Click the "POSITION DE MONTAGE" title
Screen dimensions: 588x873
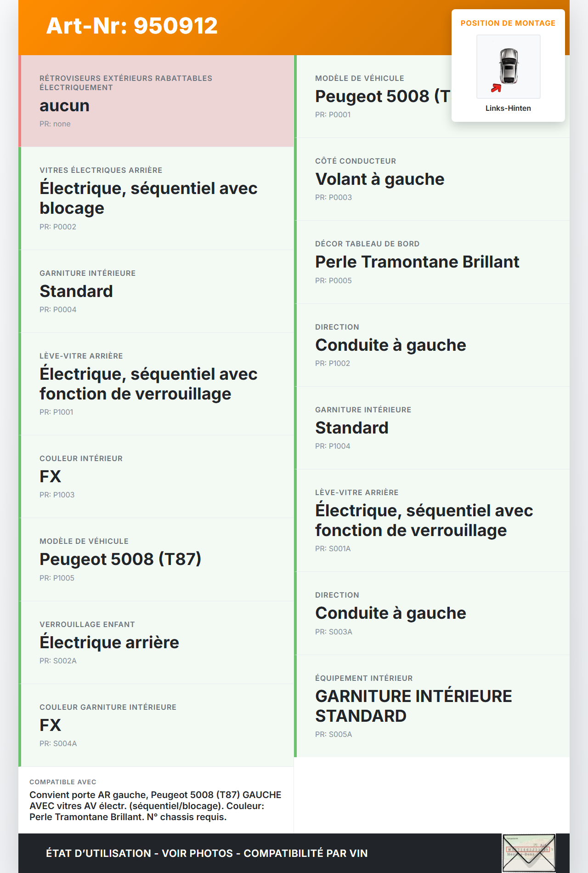[508, 23]
